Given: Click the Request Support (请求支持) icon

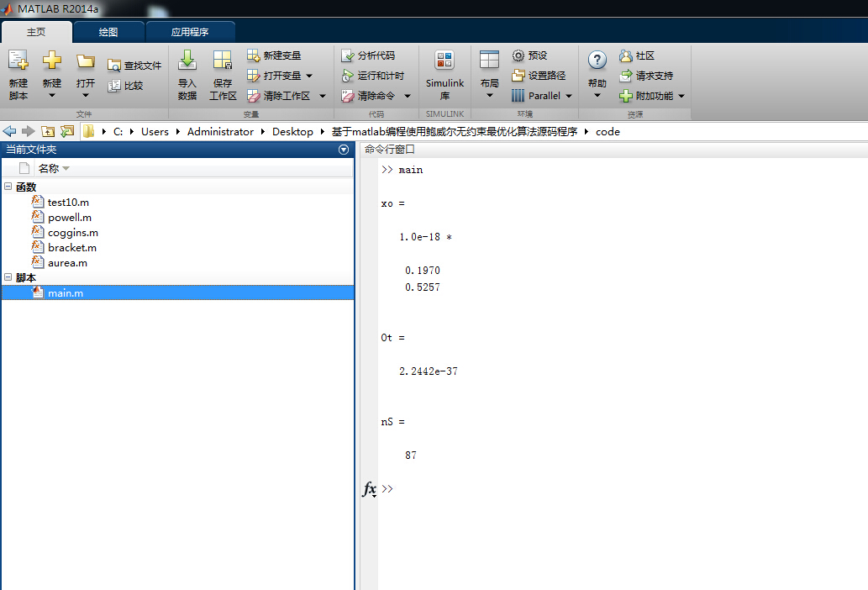Looking at the screenshot, I should (x=625, y=76).
